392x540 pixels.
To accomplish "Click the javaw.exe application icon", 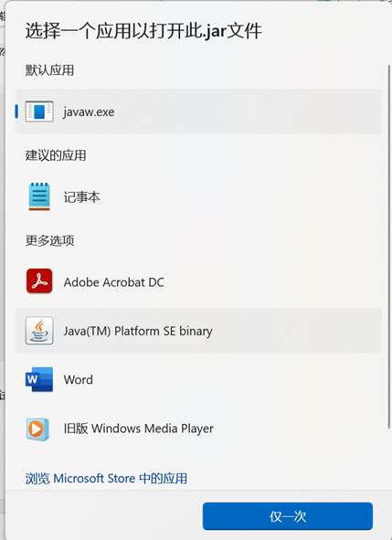I will click(39, 111).
